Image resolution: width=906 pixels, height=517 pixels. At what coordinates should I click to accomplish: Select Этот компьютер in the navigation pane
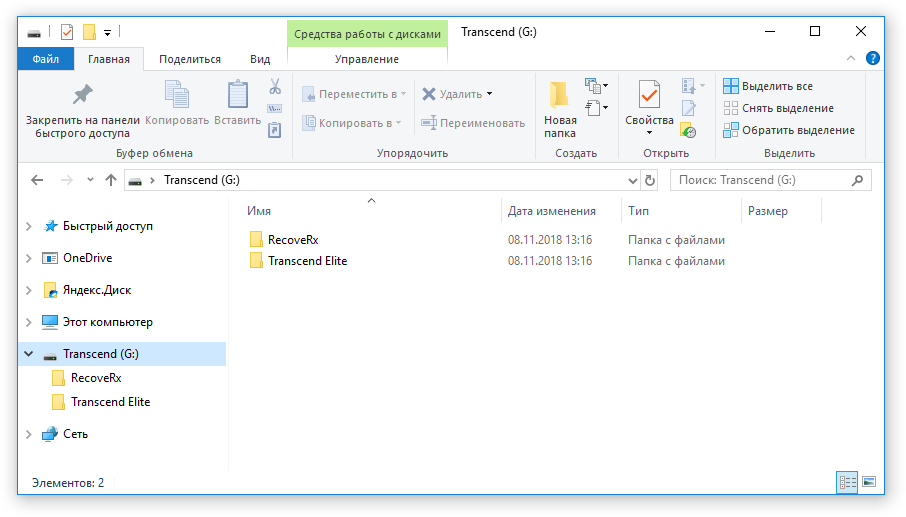107,322
